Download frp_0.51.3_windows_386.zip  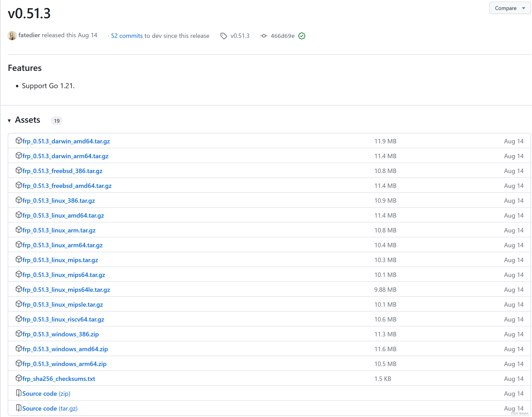tap(60, 334)
